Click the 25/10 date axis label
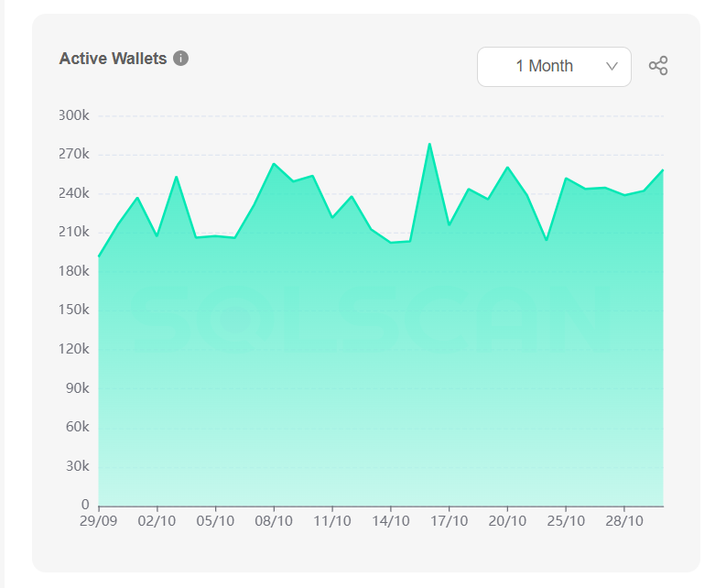The height and width of the screenshot is (588, 726). pyautogui.click(x=567, y=520)
